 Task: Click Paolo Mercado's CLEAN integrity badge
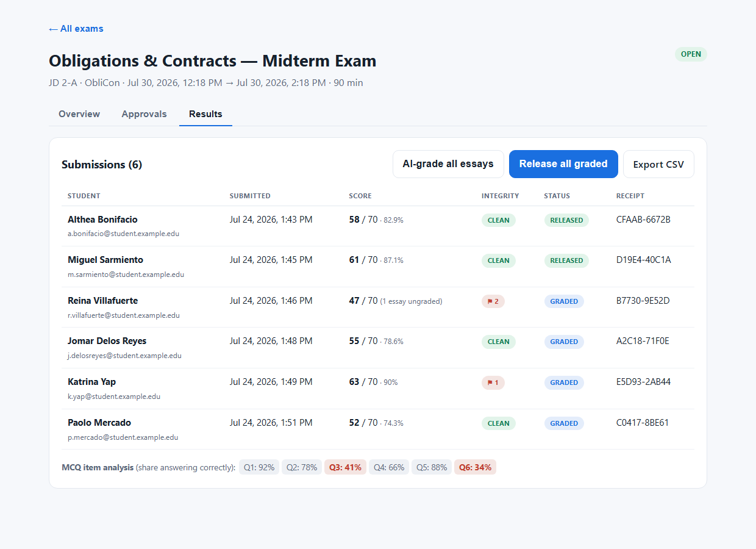click(498, 423)
